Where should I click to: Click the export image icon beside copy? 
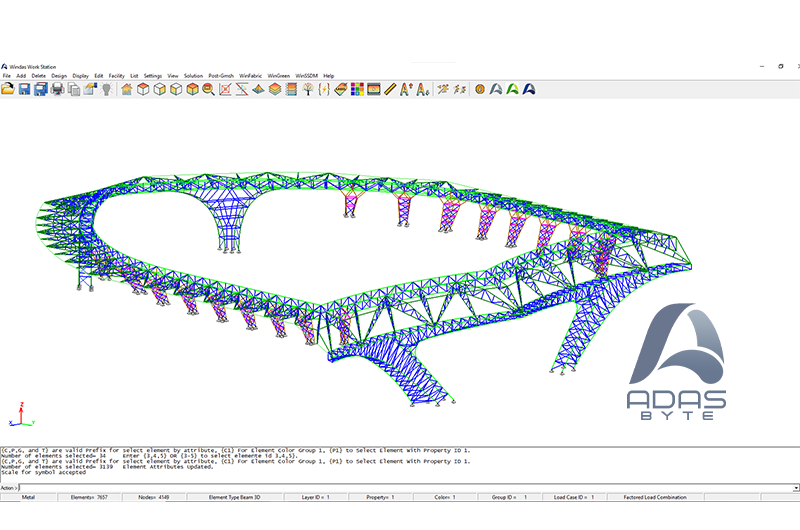point(90,89)
